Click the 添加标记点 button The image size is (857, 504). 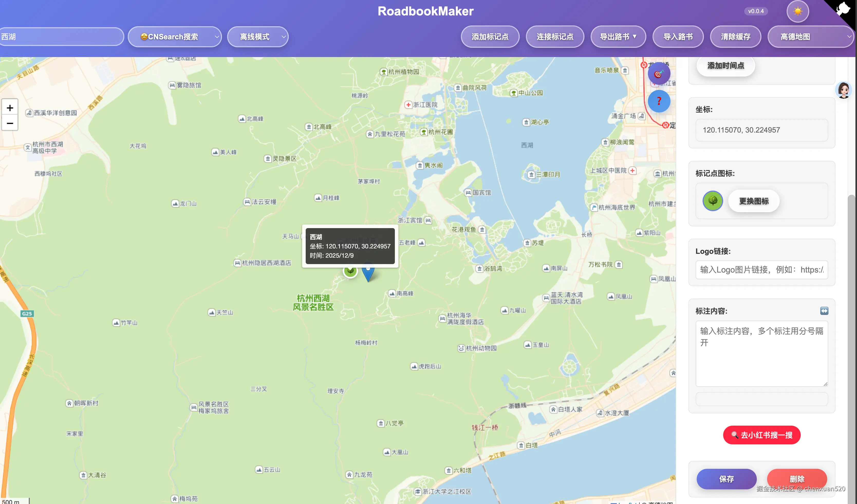(490, 37)
